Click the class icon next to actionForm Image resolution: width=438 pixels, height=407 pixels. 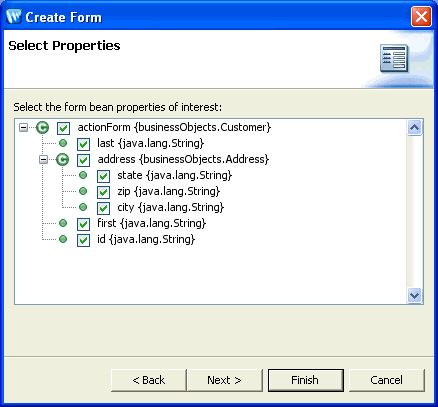[x=42, y=127]
